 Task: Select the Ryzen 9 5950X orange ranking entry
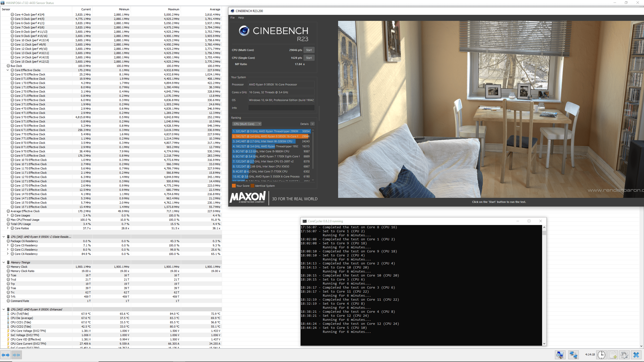tap(271, 136)
